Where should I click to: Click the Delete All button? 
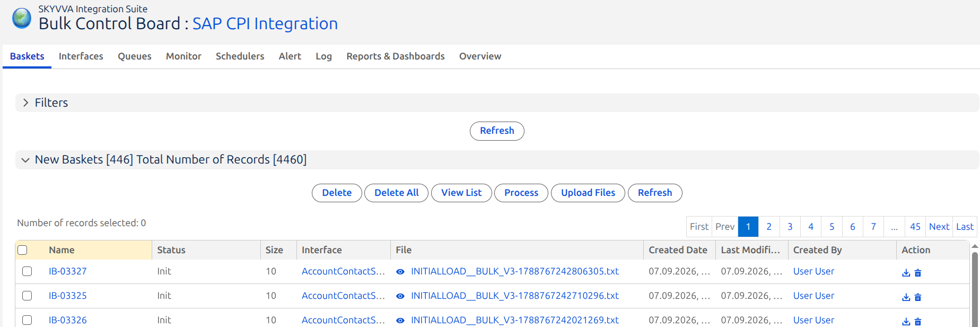click(396, 193)
